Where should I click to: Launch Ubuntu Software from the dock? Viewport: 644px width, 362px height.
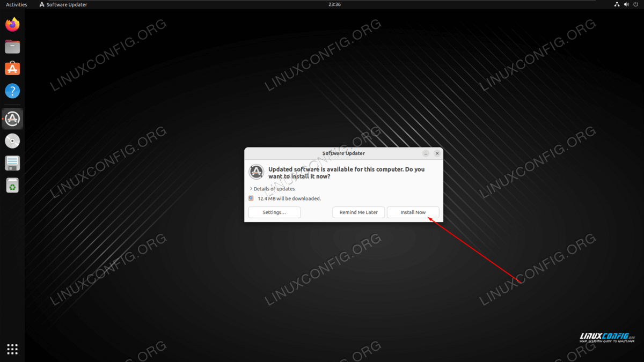click(12, 69)
